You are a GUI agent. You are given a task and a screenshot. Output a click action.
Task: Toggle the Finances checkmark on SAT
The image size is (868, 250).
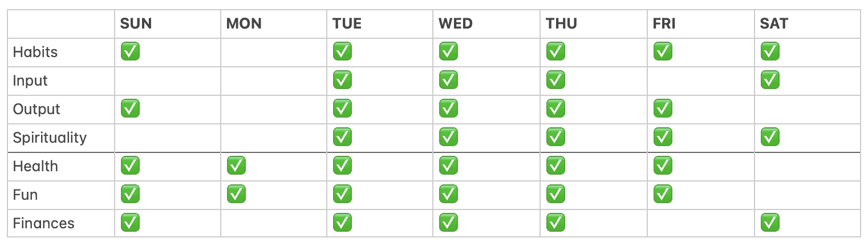[770, 223]
